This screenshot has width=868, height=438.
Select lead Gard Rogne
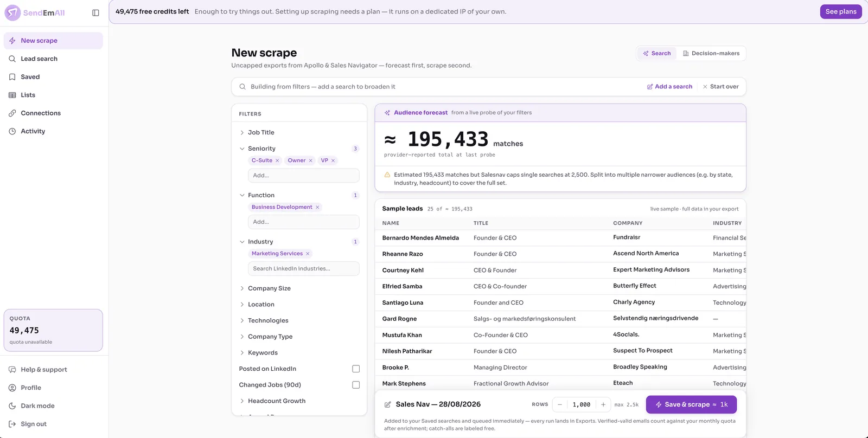pyautogui.click(x=399, y=319)
